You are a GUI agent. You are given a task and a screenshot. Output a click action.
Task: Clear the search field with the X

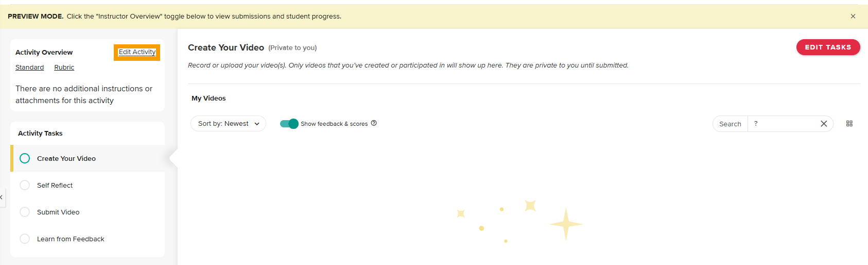pyautogui.click(x=824, y=124)
